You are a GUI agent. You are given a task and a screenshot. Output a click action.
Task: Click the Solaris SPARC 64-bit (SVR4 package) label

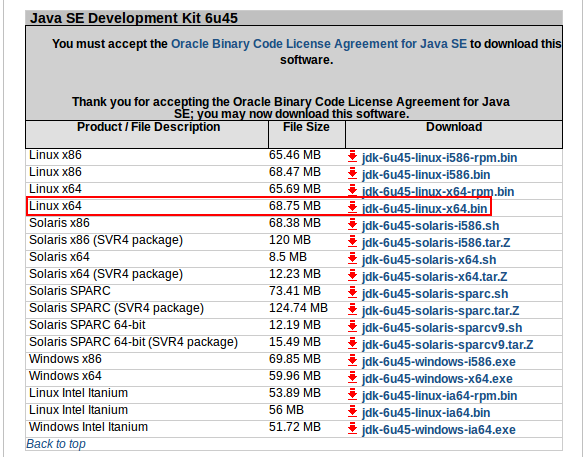(x=134, y=342)
